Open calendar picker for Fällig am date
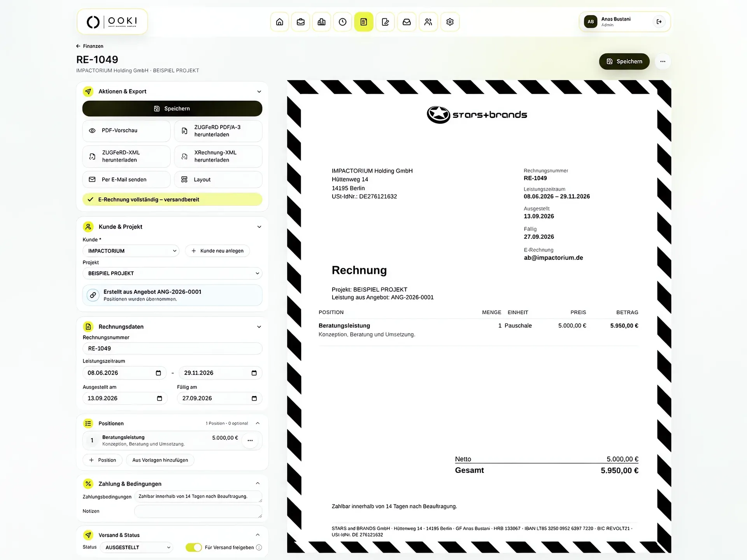Image resolution: width=747 pixels, height=560 pixels. tap(254, 398)
